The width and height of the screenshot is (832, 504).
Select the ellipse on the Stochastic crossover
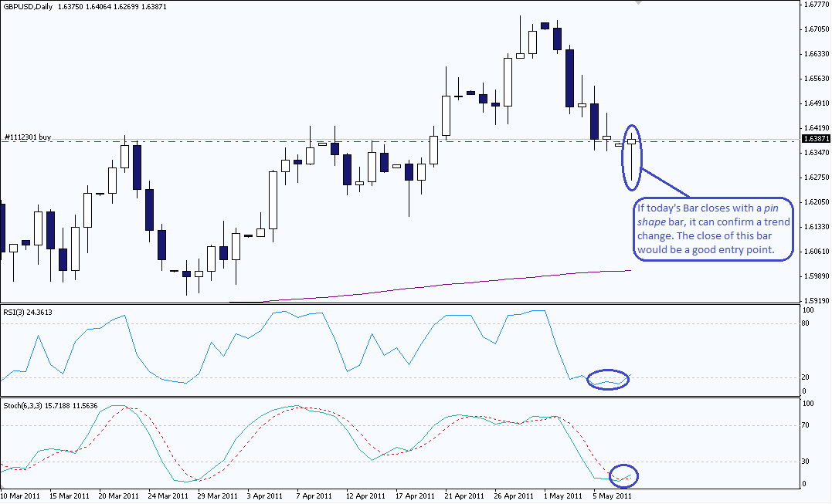tap(624, 465)
